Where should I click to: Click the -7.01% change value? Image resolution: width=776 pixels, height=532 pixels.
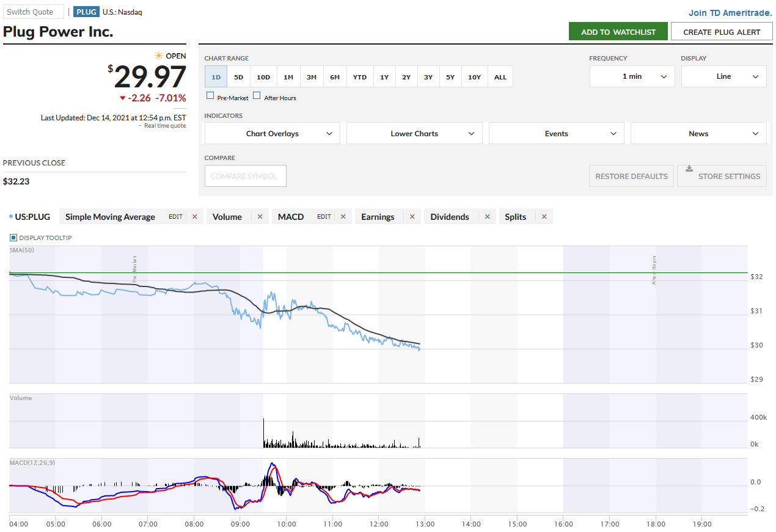(170, 98)
